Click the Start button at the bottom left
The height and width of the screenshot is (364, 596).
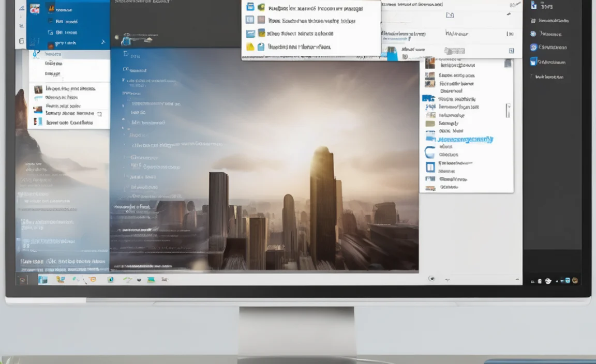[x=22, y=280]
